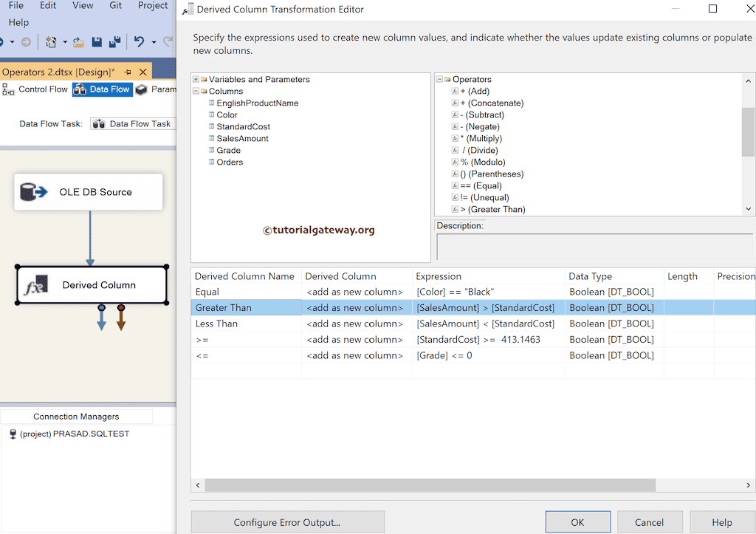Click the New Project toolbar icon

[51, 42]
